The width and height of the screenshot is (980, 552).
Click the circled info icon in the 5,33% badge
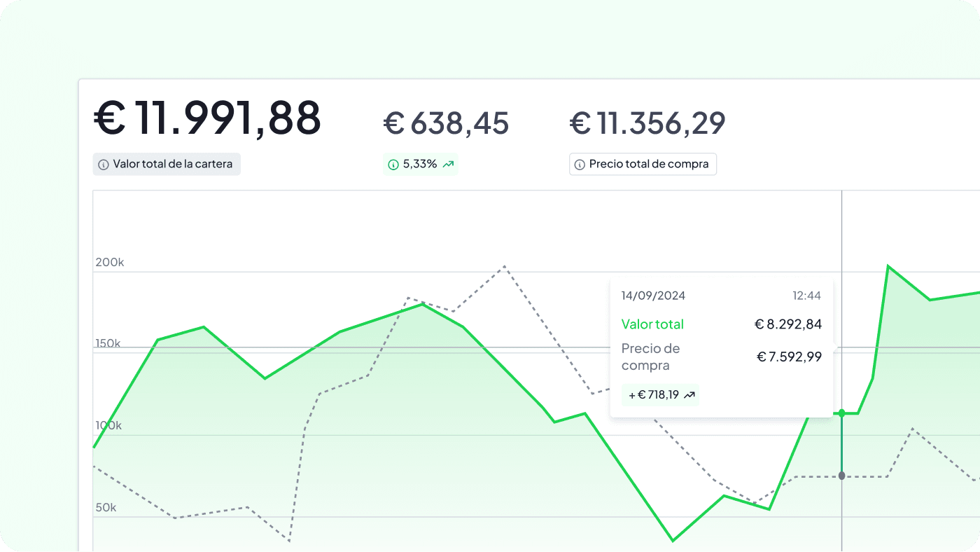[393, 164]
